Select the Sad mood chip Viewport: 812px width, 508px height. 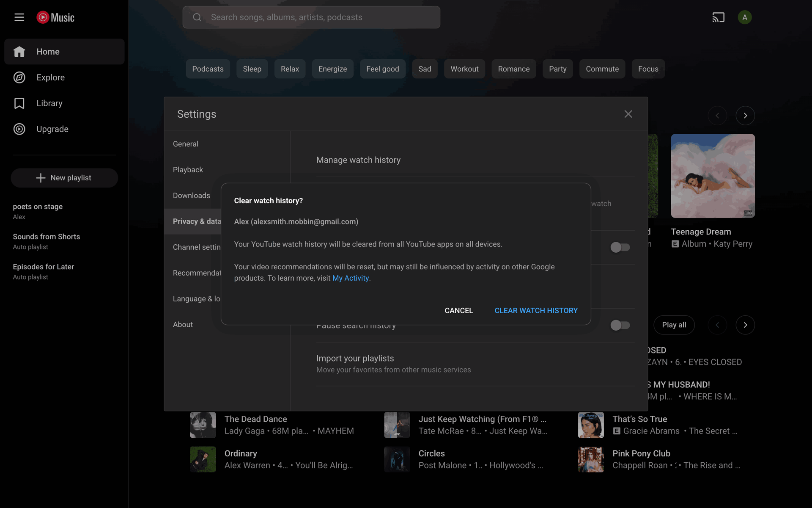(x=425, y=69)
